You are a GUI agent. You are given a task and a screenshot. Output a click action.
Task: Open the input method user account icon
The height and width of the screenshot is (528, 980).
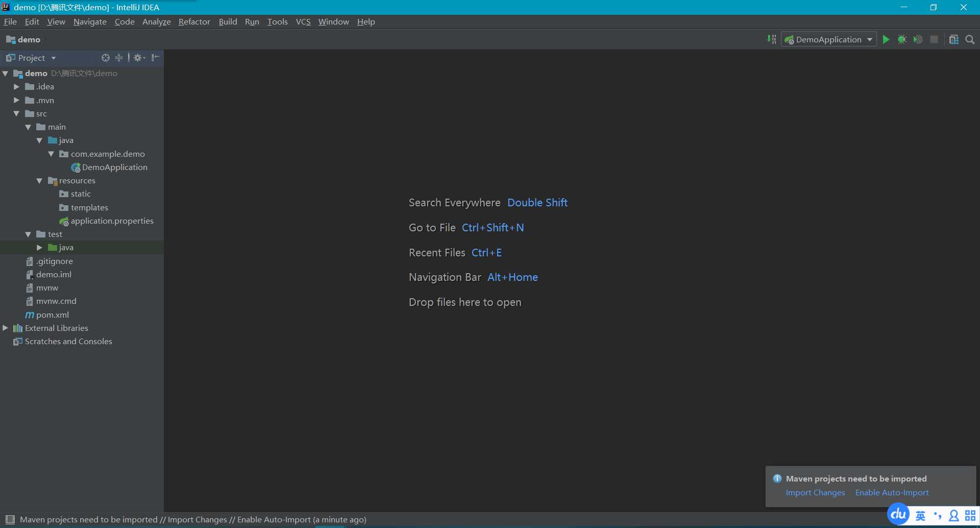coord(953,516)
